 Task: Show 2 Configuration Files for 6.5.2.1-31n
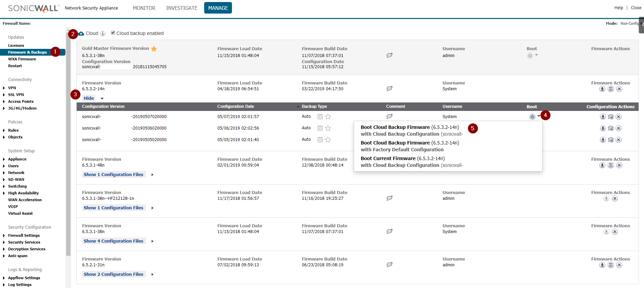pos(114,274)
